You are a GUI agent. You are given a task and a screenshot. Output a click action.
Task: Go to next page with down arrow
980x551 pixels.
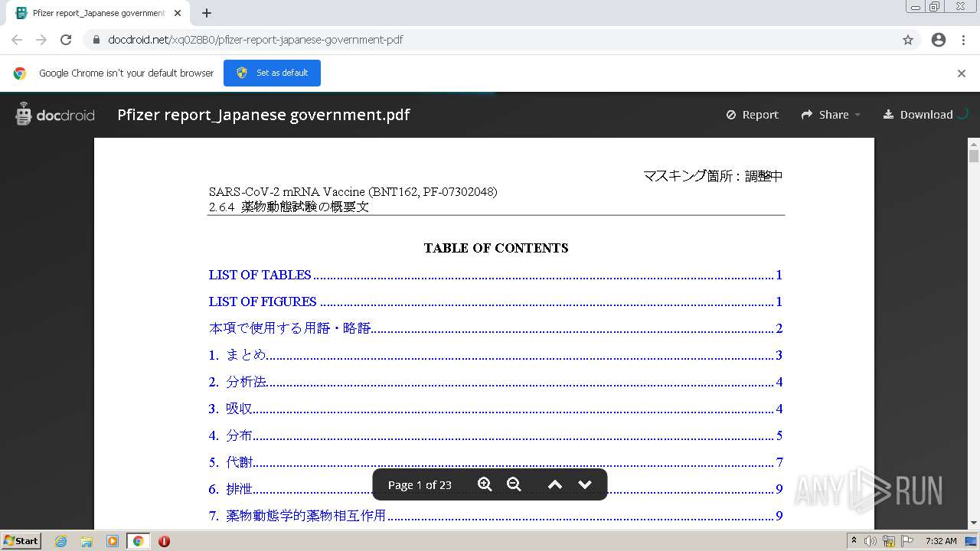click(x=585, y=484)
